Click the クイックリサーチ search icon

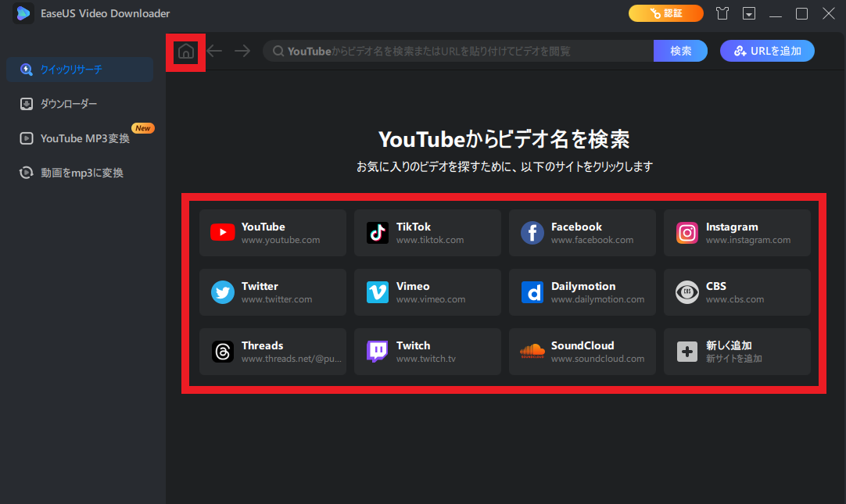pyautogui.click(x=27, y=70)
